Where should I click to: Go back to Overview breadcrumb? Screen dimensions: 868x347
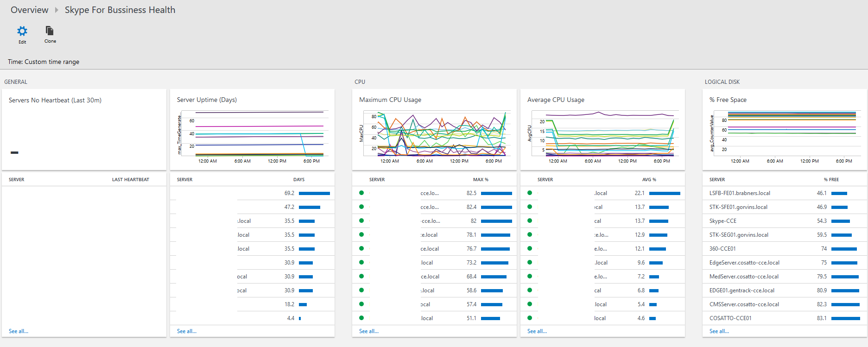pos(29,10)
